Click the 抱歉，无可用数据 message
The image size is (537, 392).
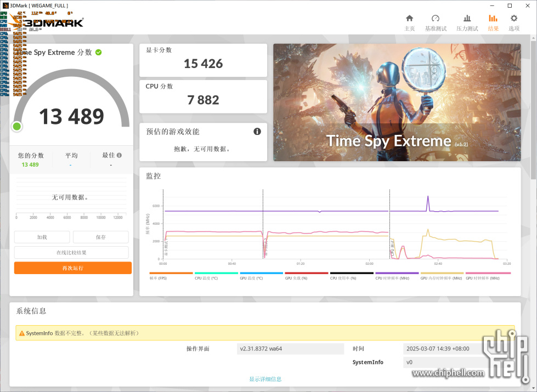click(x=202, y=149)
